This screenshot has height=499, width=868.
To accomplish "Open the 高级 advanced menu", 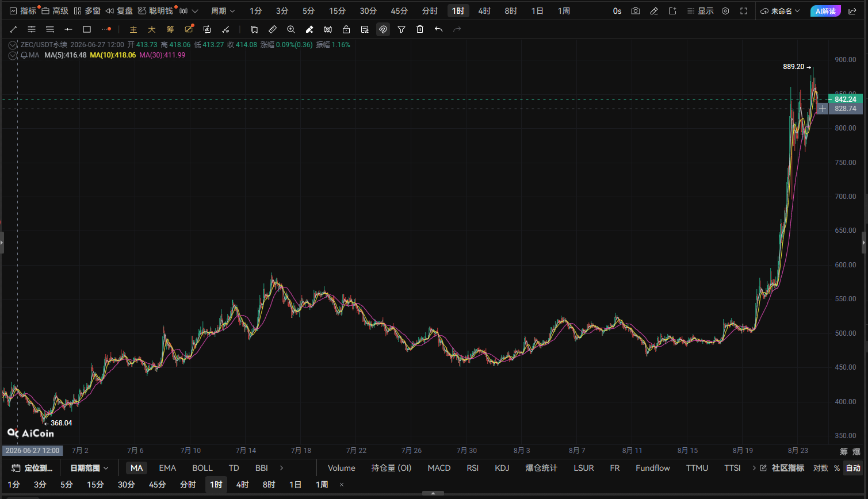I will coord(55,11).
